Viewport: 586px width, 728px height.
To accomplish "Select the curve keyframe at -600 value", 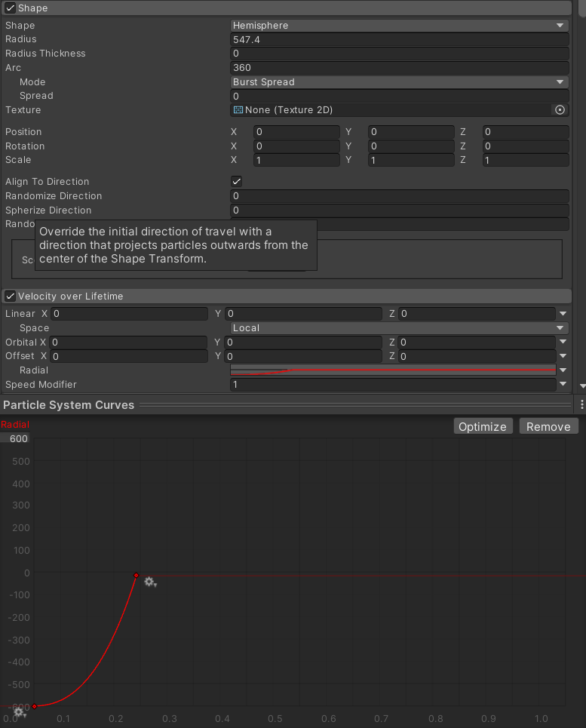I will tap(34, 706).
